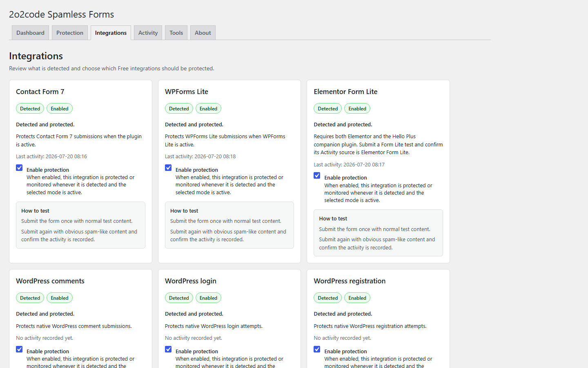Screen dimensions: 588x368
Task: Click 'Detected and protected.' in Contact Form 7 card
Action: tap(45, 124)
